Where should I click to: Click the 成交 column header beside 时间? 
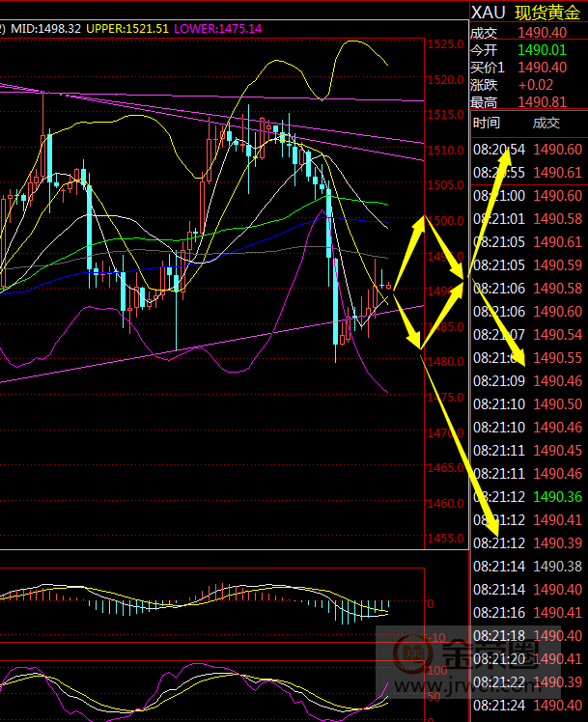[546, 124]
